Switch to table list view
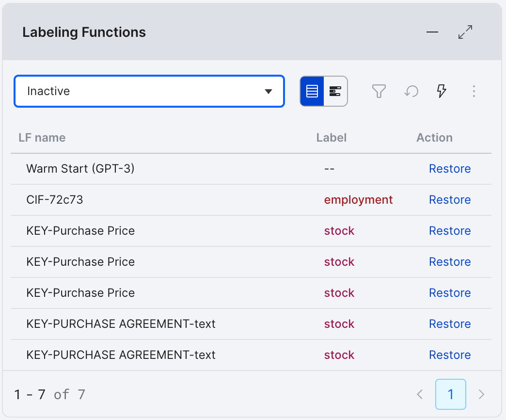 pyautogui.click(x=312, y=91)
